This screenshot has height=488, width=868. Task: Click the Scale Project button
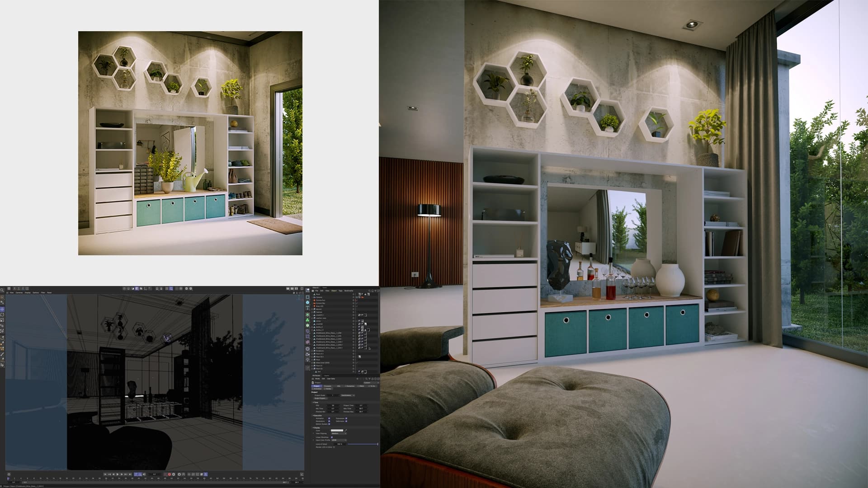coord(320,399)
